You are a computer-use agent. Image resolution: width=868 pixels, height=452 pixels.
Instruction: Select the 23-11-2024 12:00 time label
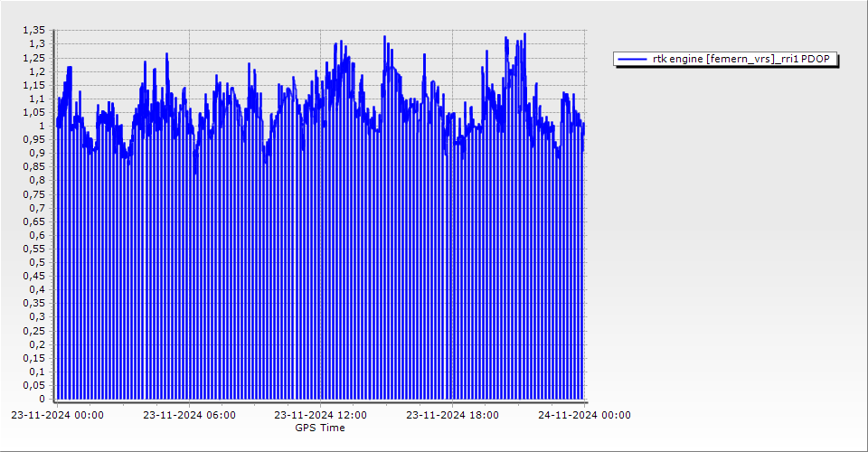(x=321, y=415)
